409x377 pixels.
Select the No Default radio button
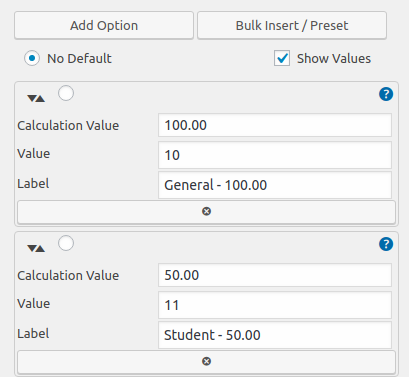pos(32,58)
